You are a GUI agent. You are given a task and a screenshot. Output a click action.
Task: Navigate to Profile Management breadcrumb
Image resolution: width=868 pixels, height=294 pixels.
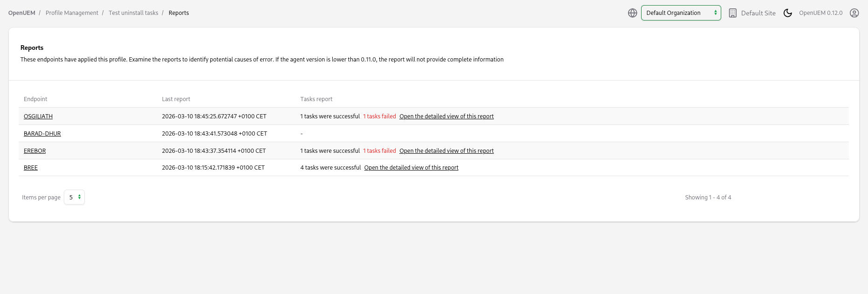(x=72, y=13)
